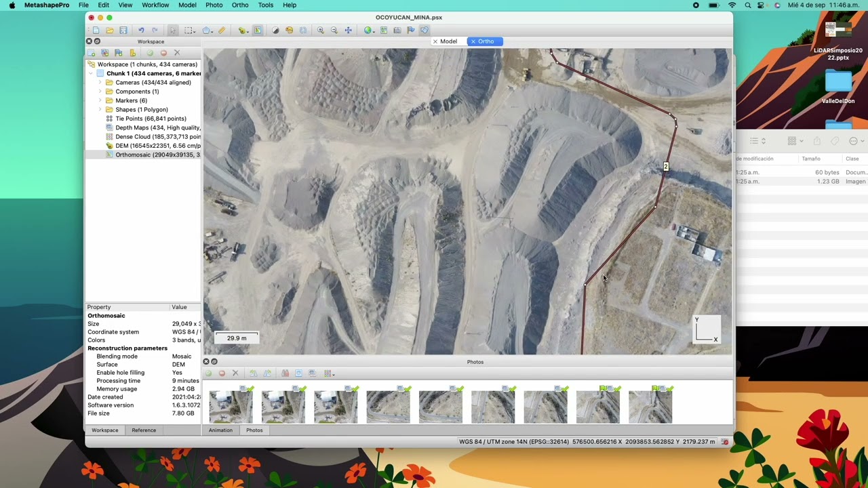Toggle the Show Markers flag icon
This screenshot has width=868, height=488.
pos(411,30)
